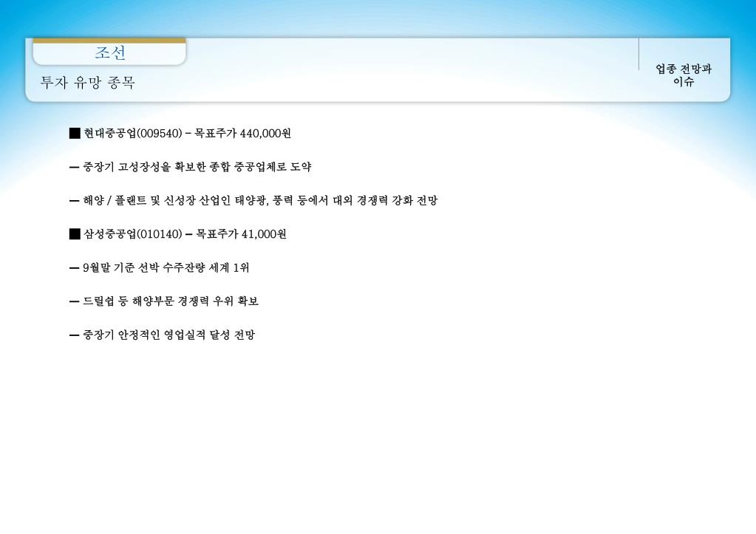Select the 현대중공업(009540) 목표주가 440,000원 line
Screen dimensions: 756x534
(x=180, y=134)
